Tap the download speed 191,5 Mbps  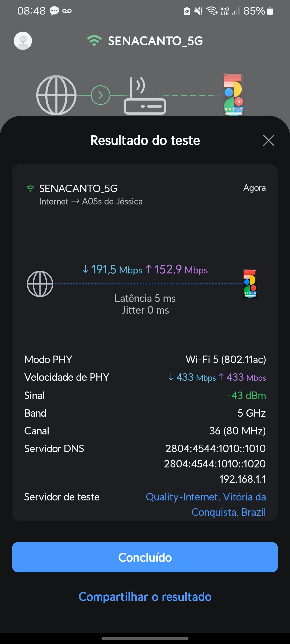click(112, 269)
